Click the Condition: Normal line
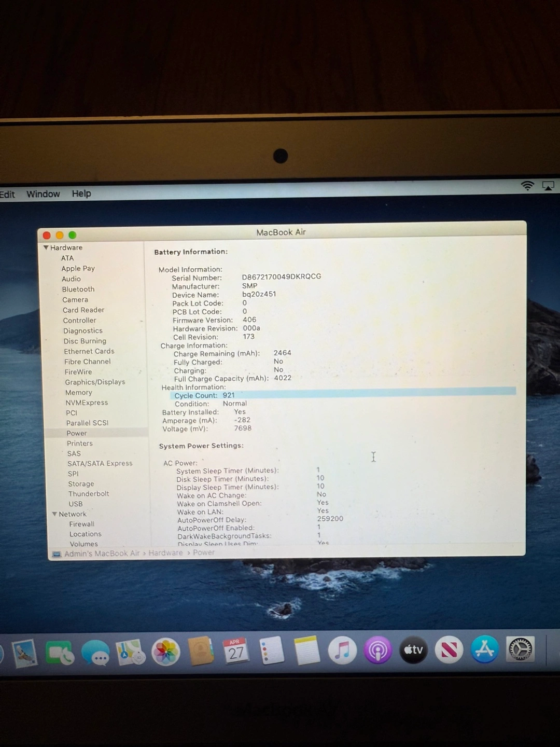 pos(211,404)
